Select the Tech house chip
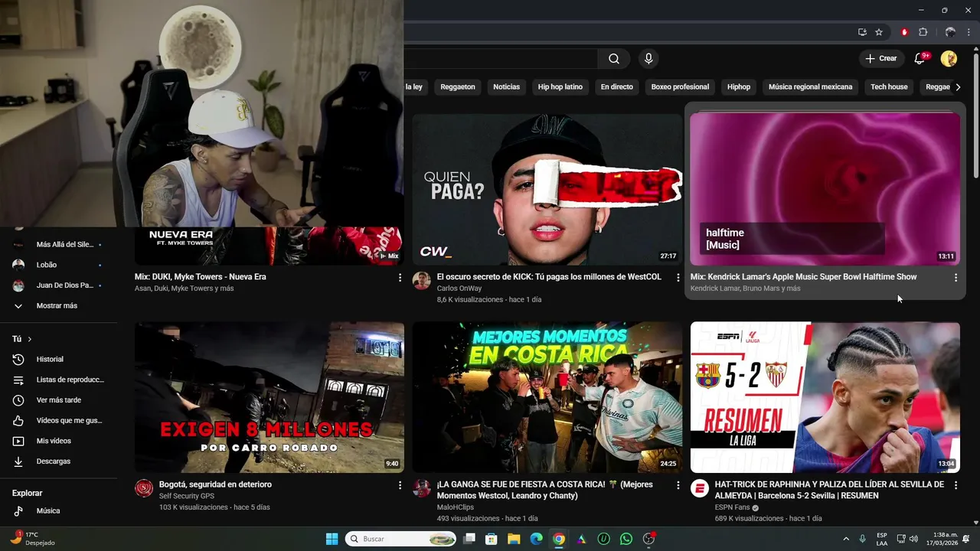The width and height of the screenshot is (980, 551). point(889,87)
